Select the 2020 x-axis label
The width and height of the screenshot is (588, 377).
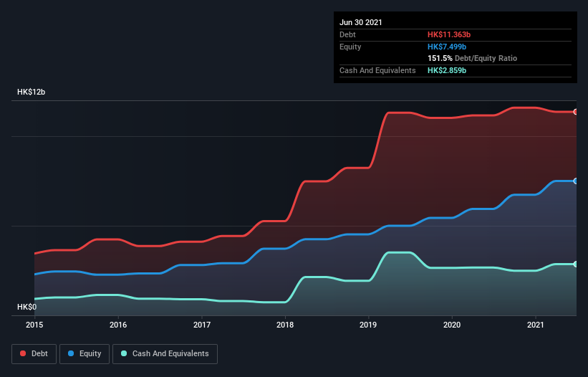(452, 325)
